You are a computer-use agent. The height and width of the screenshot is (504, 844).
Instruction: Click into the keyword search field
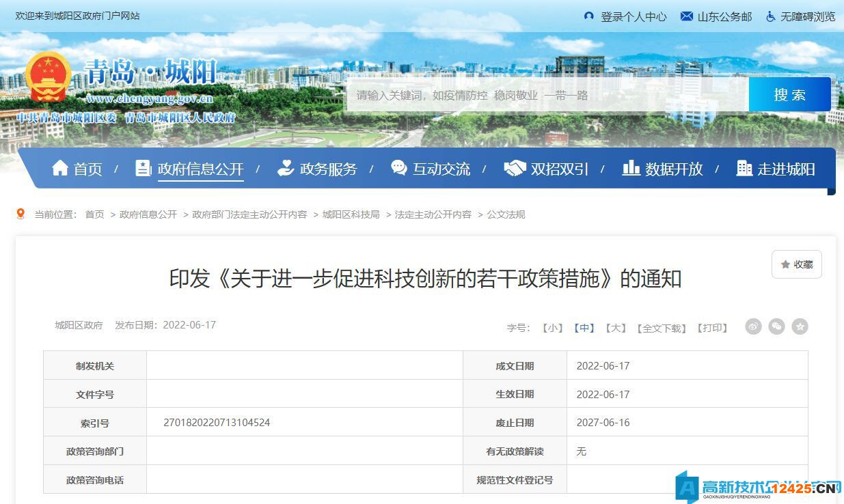(547, 95)
